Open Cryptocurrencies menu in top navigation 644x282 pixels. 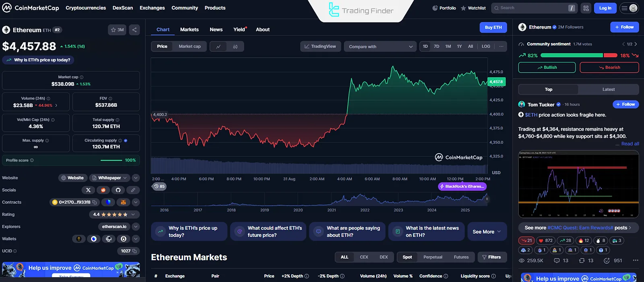[86, 8]
